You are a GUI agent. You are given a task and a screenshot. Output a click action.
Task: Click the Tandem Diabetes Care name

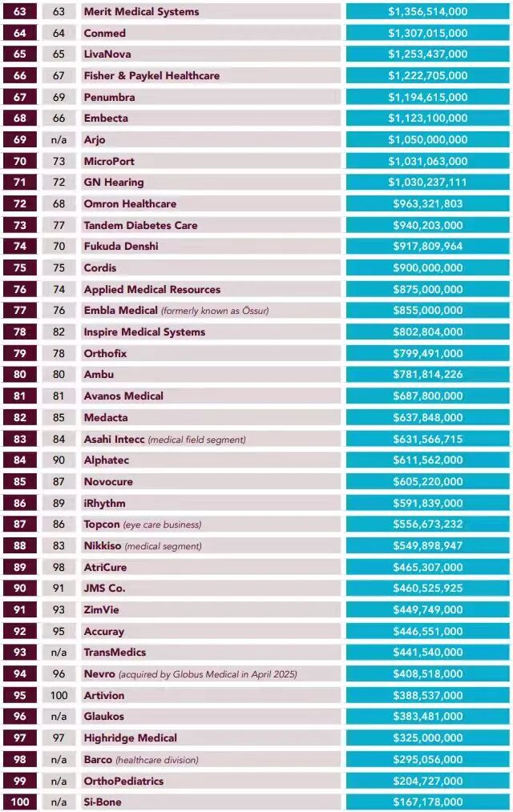click(140, 225)
